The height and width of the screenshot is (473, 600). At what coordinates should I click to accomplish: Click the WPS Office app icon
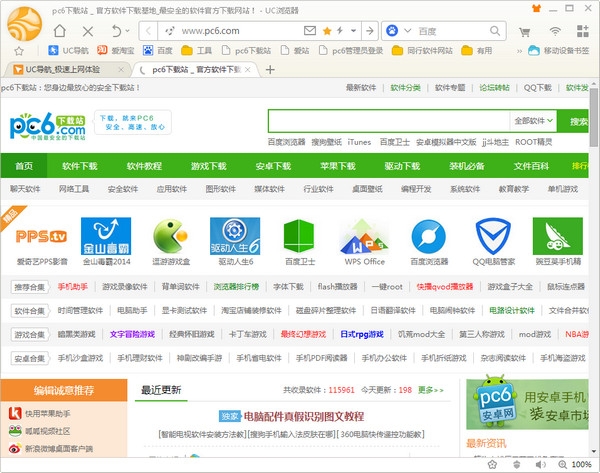coord(364,236)
